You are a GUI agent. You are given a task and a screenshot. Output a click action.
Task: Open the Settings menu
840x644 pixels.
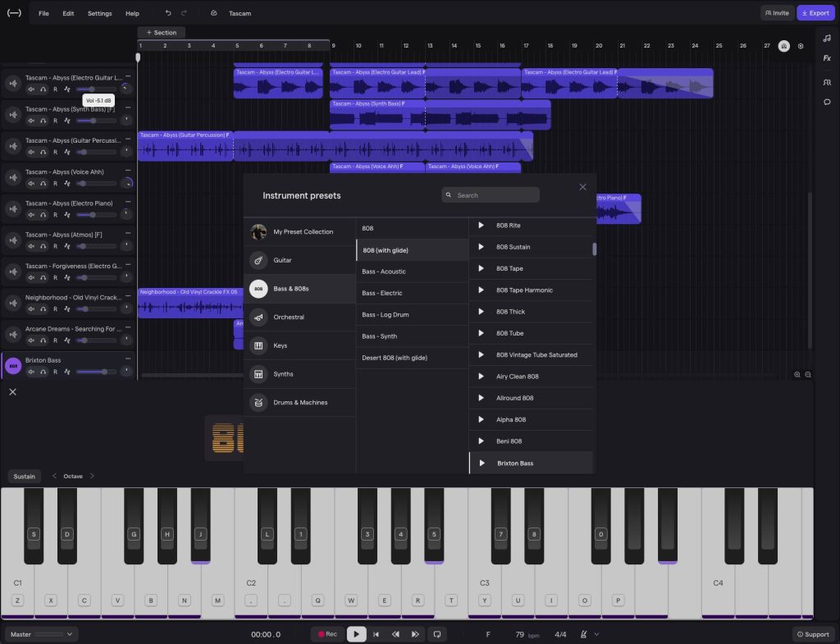[99, 13]
